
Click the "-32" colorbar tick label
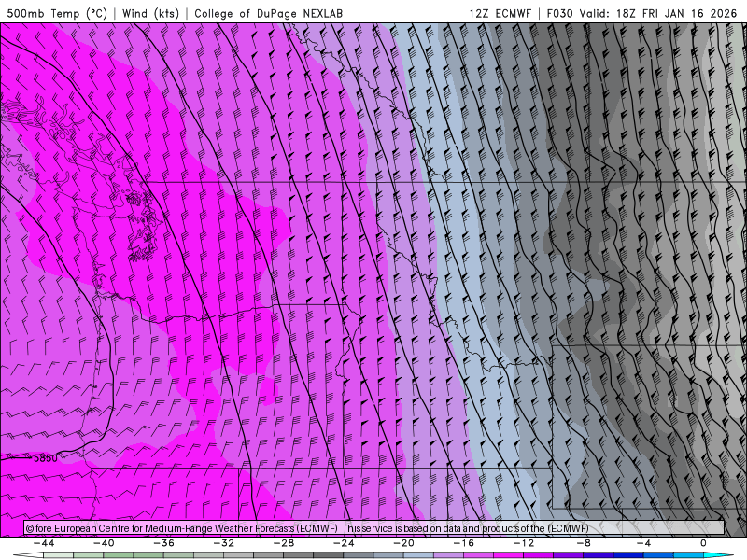pos(223,543)
